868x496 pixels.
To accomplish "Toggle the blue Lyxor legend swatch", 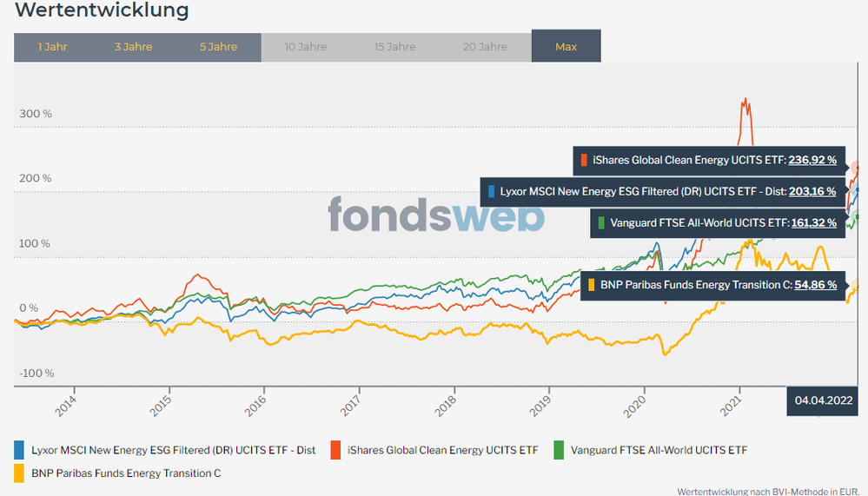I will pos(19,450).
